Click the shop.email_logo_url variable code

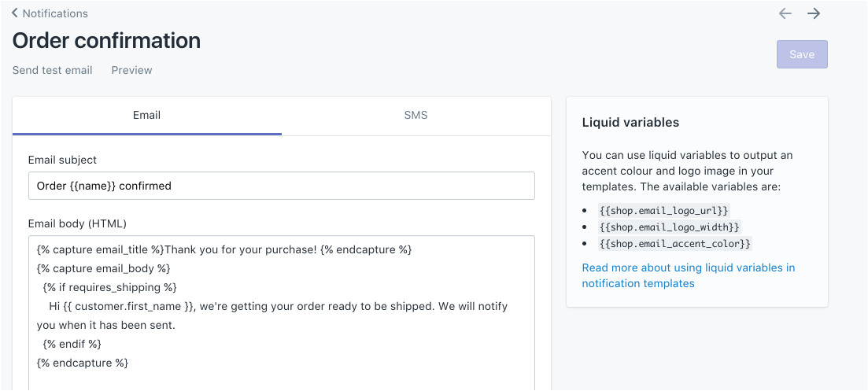663,211
